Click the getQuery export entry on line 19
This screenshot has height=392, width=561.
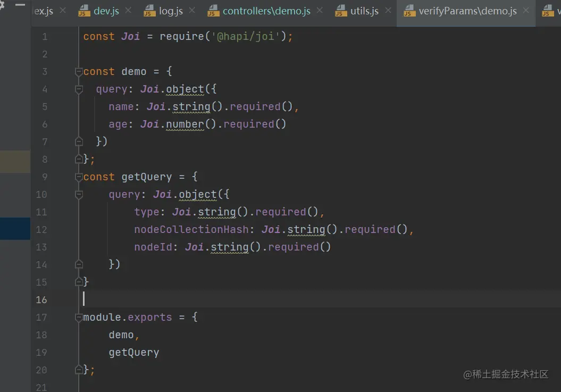click(x=134, y=353)
